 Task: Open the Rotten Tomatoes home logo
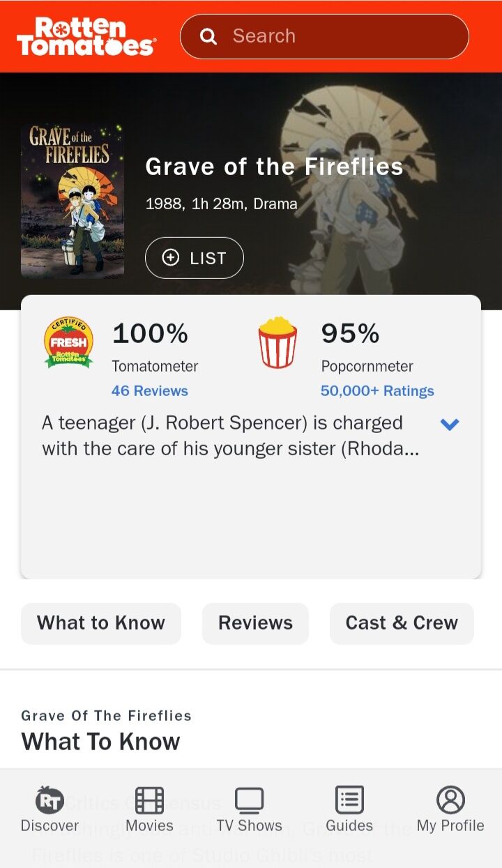86,37
